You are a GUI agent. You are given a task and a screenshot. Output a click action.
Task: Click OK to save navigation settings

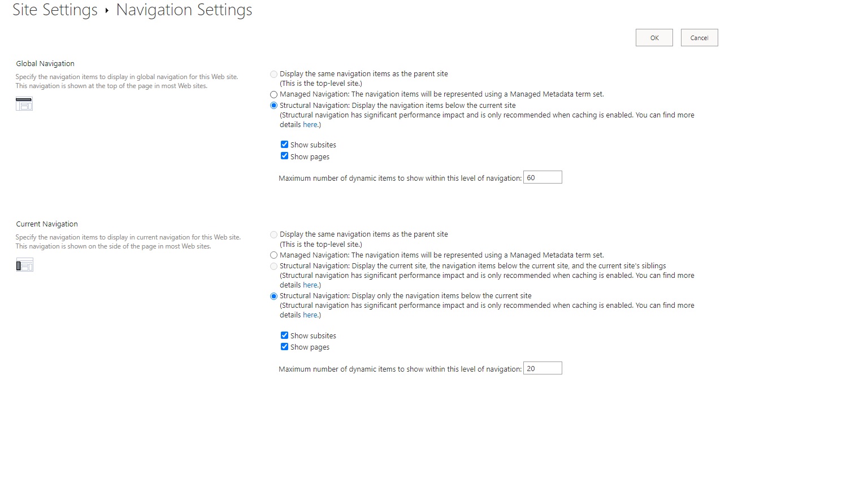pyautogui.click(x=654, y=37)
